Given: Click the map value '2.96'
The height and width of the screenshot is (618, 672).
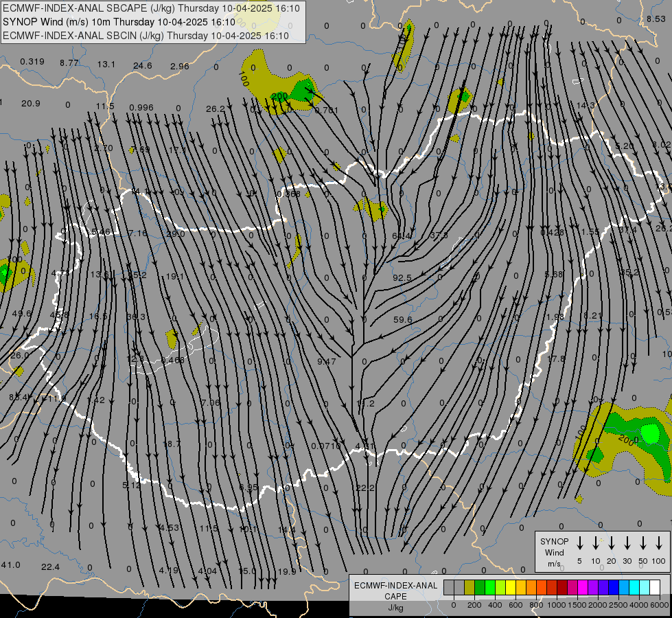Looking at the screenshot, I should pyautogui.click(x=180, y=67).
